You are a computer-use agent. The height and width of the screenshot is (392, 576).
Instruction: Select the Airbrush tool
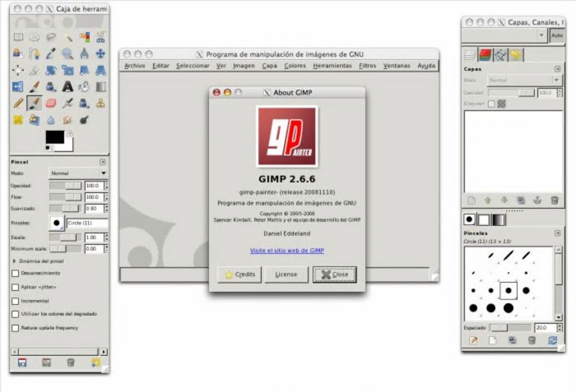(68, 103)
